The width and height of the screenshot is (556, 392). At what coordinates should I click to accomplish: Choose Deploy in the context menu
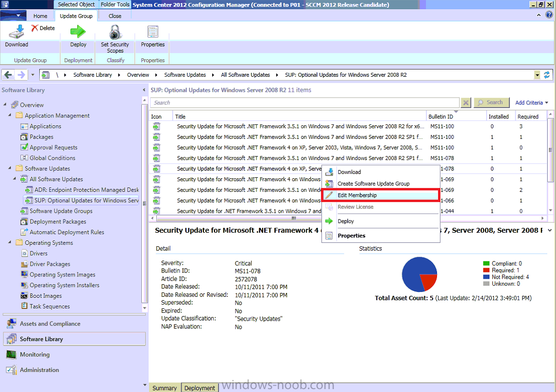(x=381, y=221)
